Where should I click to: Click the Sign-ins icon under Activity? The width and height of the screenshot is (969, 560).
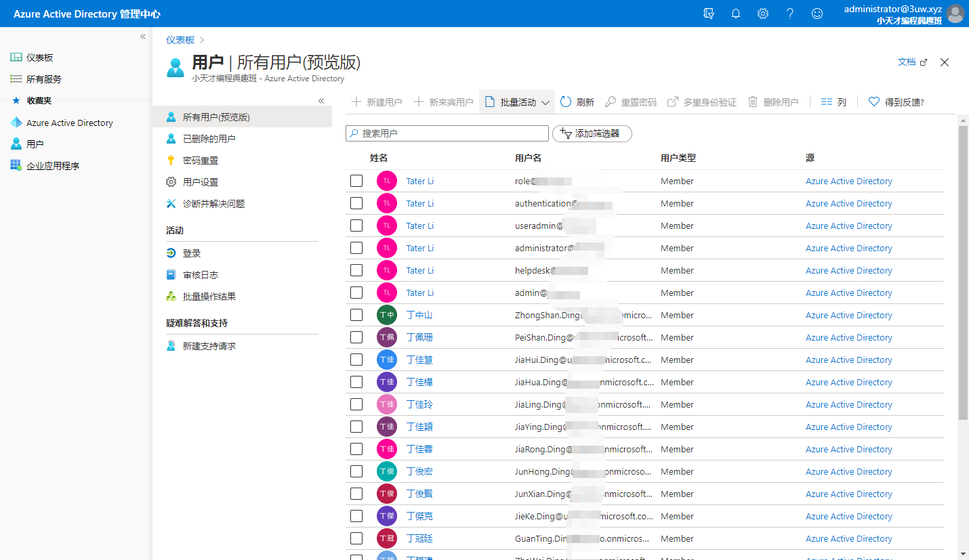tap(171, 253)
